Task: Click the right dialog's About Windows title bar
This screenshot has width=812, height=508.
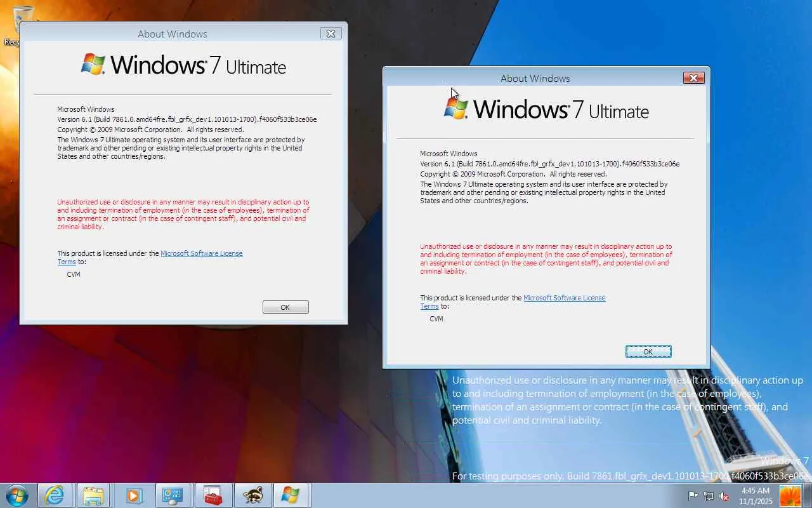Action: pyautogui.click(x=535, y=79)
